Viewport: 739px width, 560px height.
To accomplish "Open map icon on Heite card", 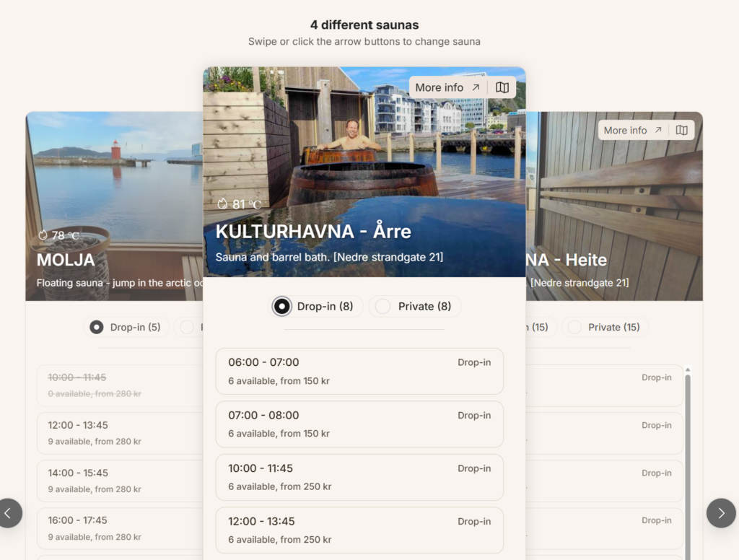I will [x=681, y=130].
